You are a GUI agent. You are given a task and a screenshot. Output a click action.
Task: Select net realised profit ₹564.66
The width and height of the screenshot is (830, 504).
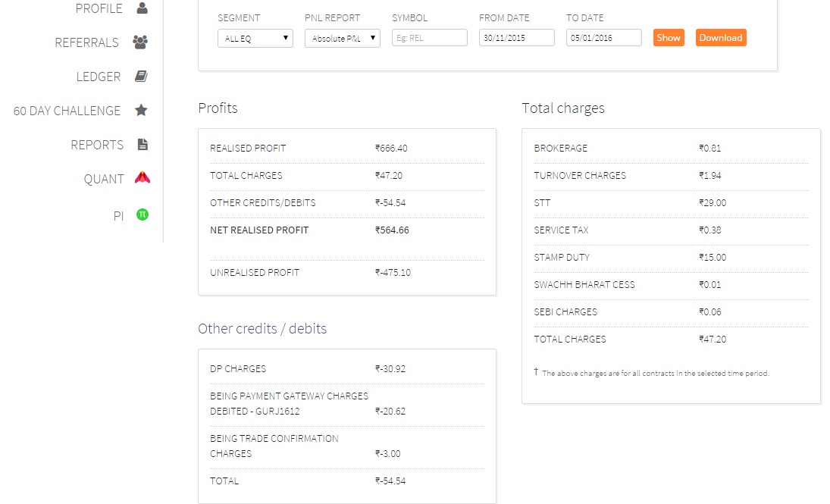(392, 230)
